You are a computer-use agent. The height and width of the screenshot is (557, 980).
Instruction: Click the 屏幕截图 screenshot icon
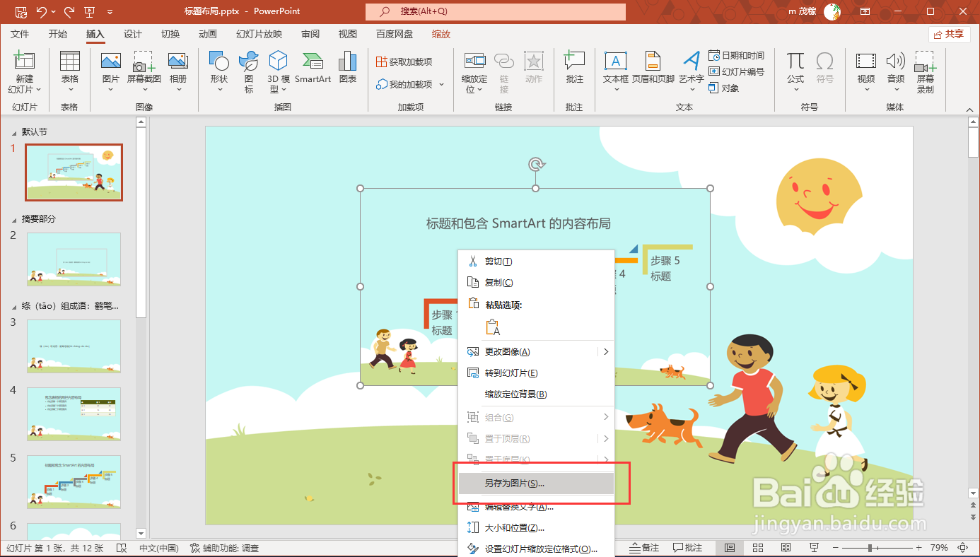point(144,61)
